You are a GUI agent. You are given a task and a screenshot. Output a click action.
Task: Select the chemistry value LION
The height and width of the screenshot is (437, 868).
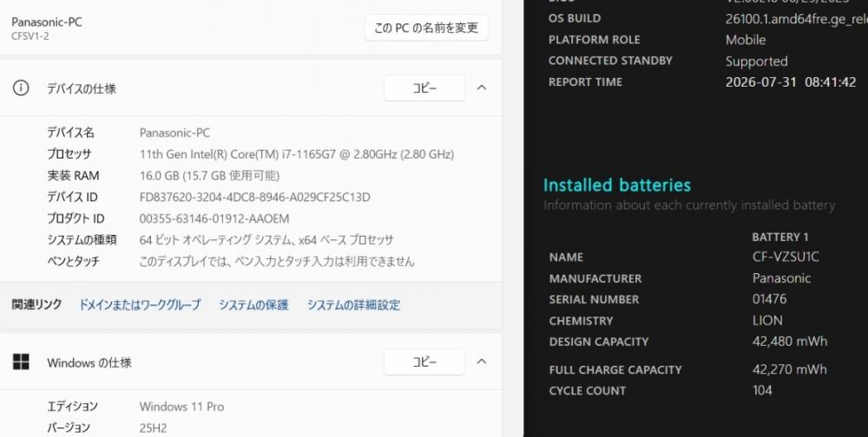767,320
